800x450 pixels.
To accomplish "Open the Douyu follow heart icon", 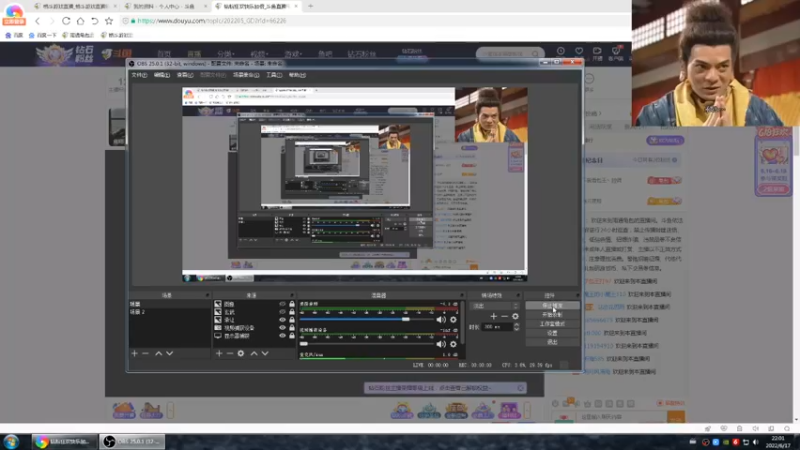I will tap(579, 51).
